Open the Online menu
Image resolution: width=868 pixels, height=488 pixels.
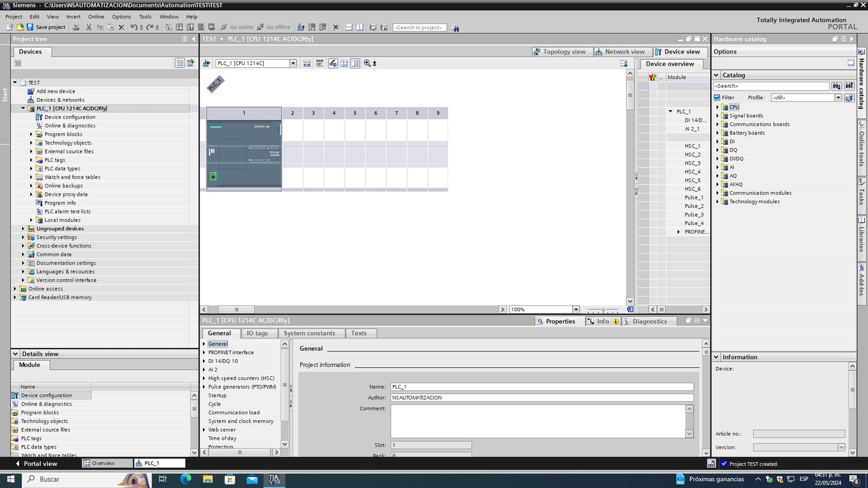point(96,17)
